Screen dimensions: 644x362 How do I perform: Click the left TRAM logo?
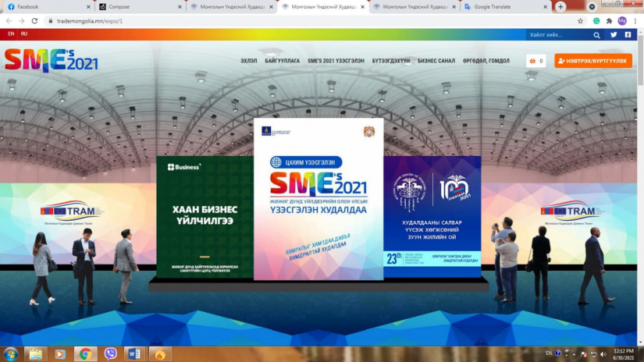click(72, 212)
